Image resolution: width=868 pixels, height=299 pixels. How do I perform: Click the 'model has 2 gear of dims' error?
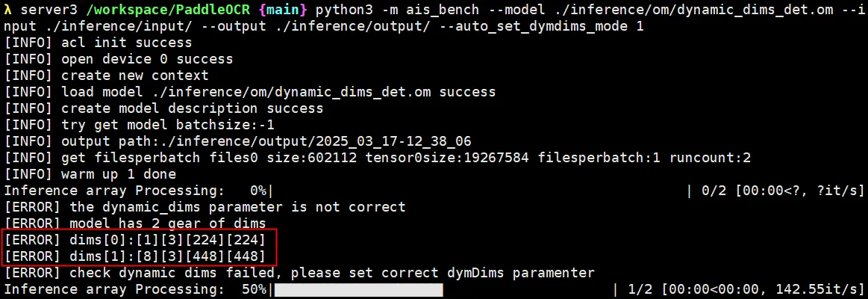pos(167,224)
